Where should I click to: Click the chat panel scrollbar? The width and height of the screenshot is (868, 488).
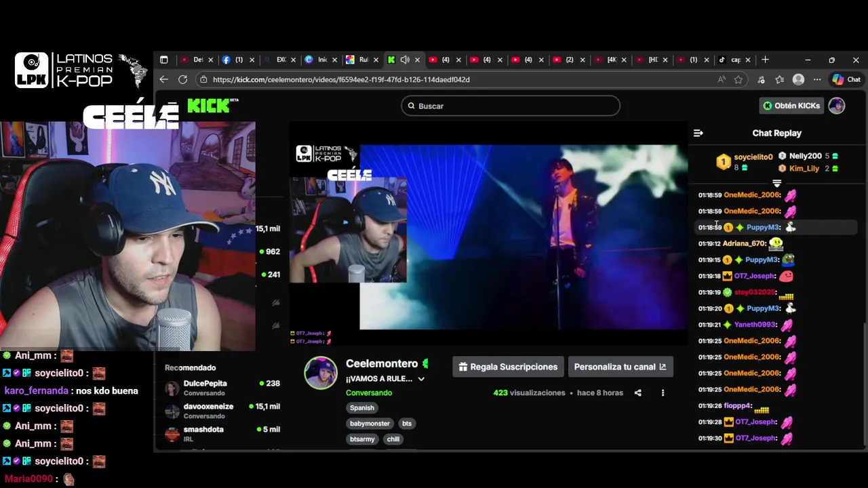pyautogui.click(x=864, y=383)
